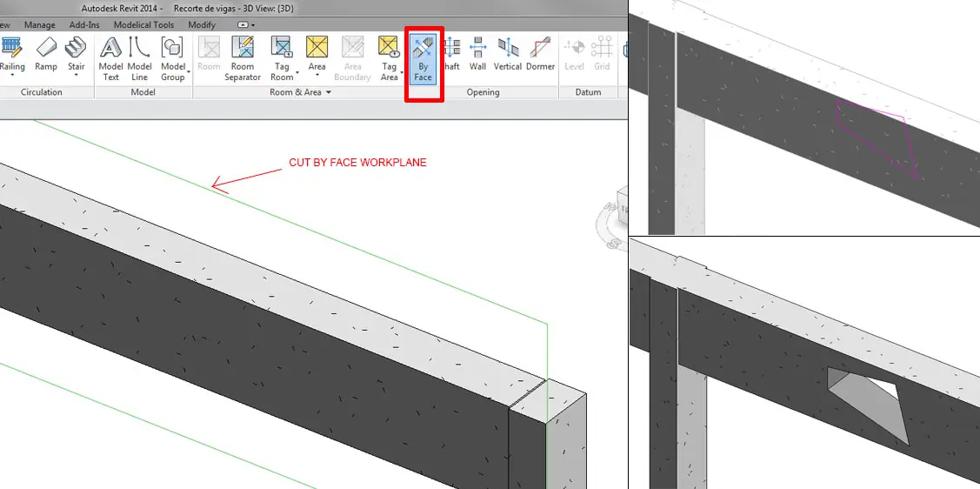Activate the Dormer opening tool
This screenshot has height=489, width=980.
(540, 54)
